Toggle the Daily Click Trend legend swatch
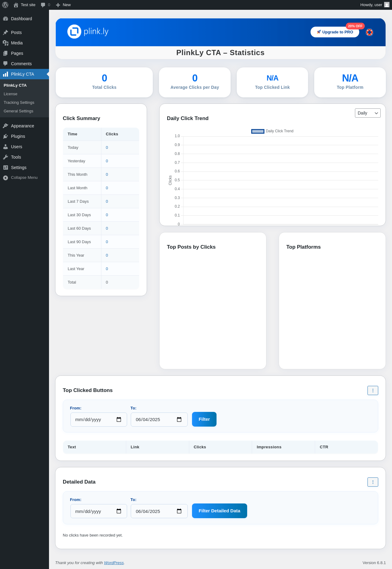This screenshot has width=392, height=569. [x=258, y=131]
